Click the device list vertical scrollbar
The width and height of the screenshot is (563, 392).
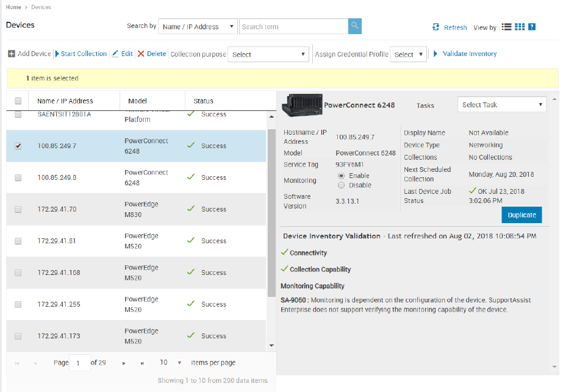(271, 213)
